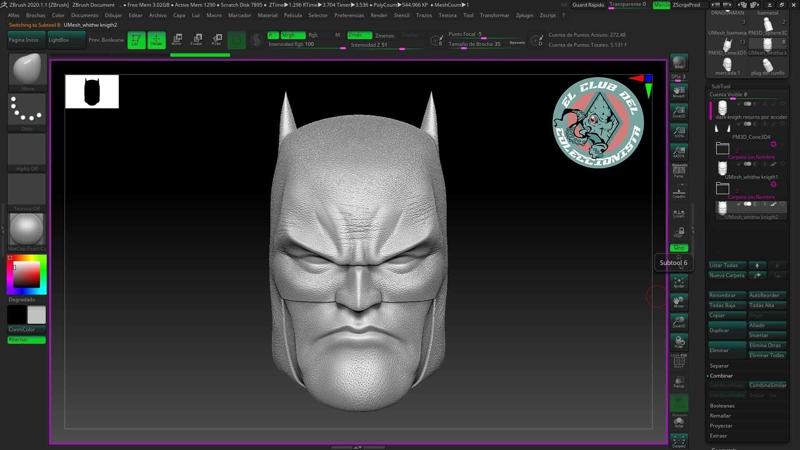The height and width of the screenshot is (450, 800).
Task: Adjust the Punto Focal slider
Action: [x=486, y=35]
